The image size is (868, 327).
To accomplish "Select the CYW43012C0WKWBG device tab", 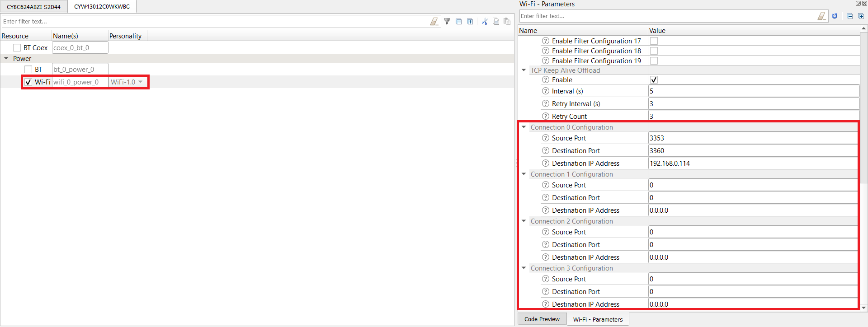I will 102,6.
